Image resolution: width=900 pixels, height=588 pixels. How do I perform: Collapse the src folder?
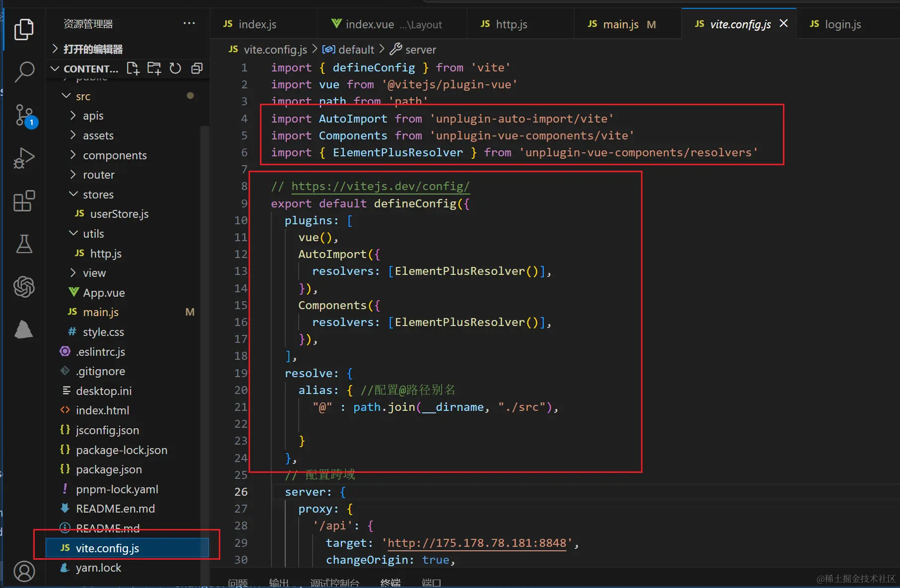(83, 96)
